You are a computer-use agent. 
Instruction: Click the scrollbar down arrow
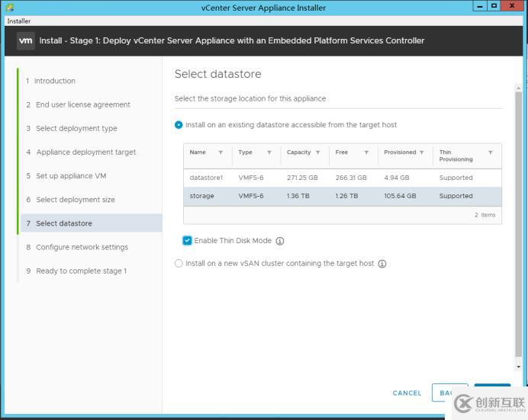coord(519,367)
